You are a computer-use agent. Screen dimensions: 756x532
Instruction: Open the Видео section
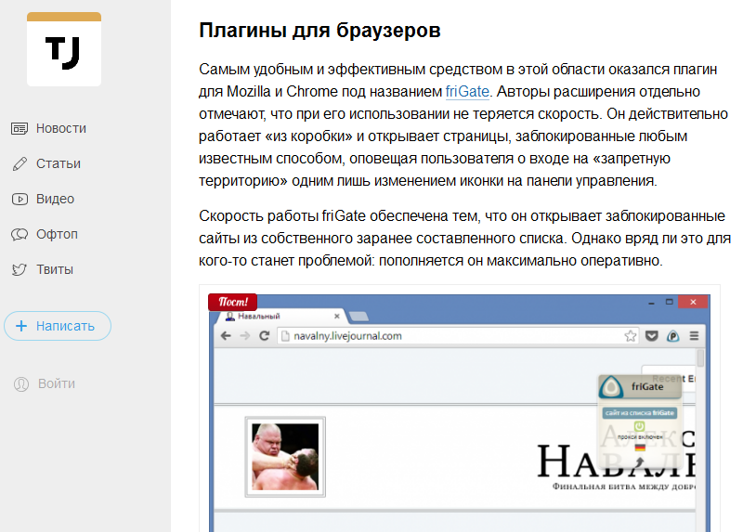point(55,199)
